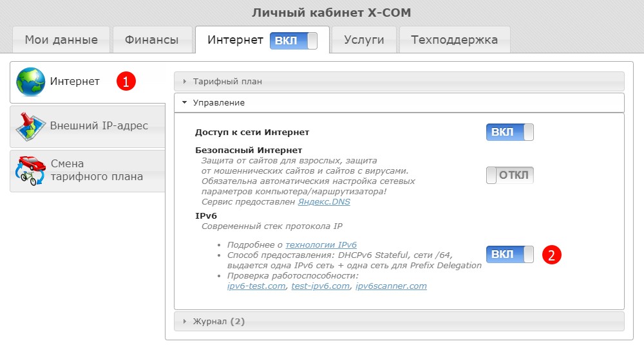Open the Мои данные tab
This screenshot has width=644, height=348.
pos(61,40)
